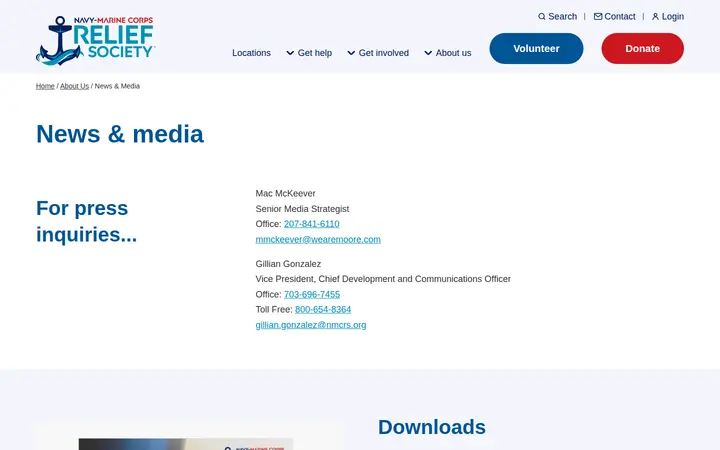Open the Login text link
The image size is (720, 450).
(673, 17)
